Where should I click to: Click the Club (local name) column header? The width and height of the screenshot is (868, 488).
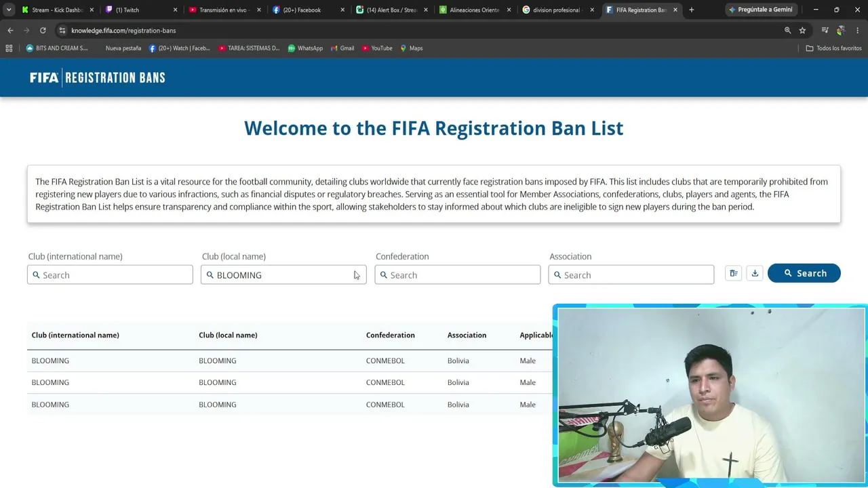[x=228, y=335]
